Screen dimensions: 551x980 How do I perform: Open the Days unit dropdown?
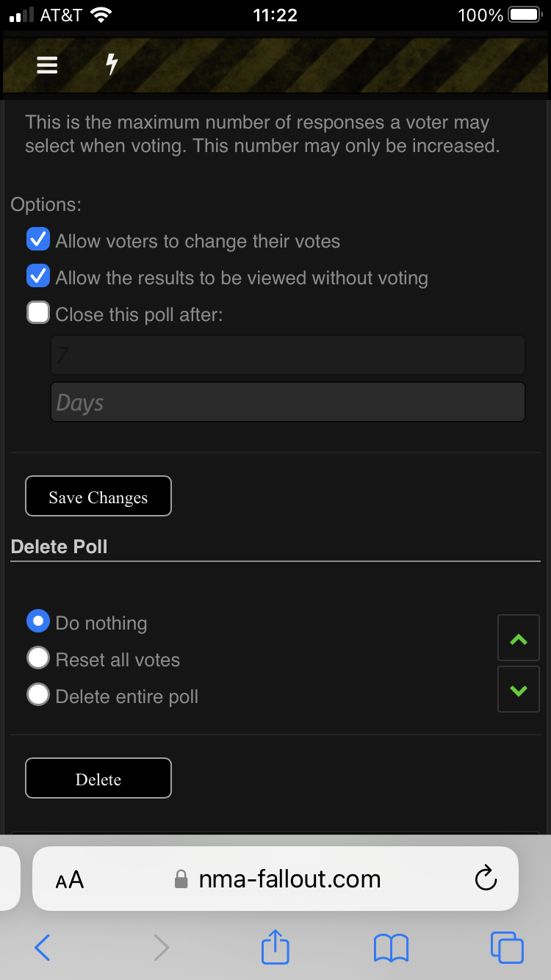[x=288, y=402]
